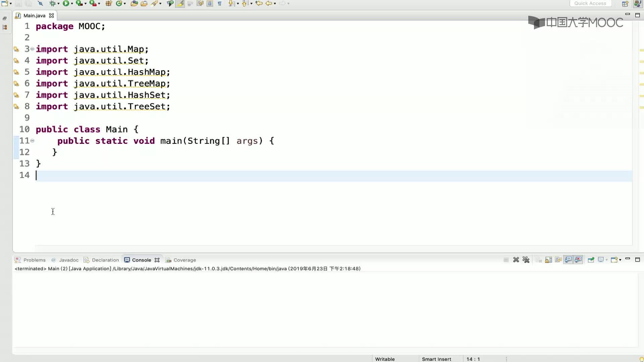Click the Skip All Breakpoints icon
The width and height of the screenshot is (644, 362).
[x=40, y=3]
